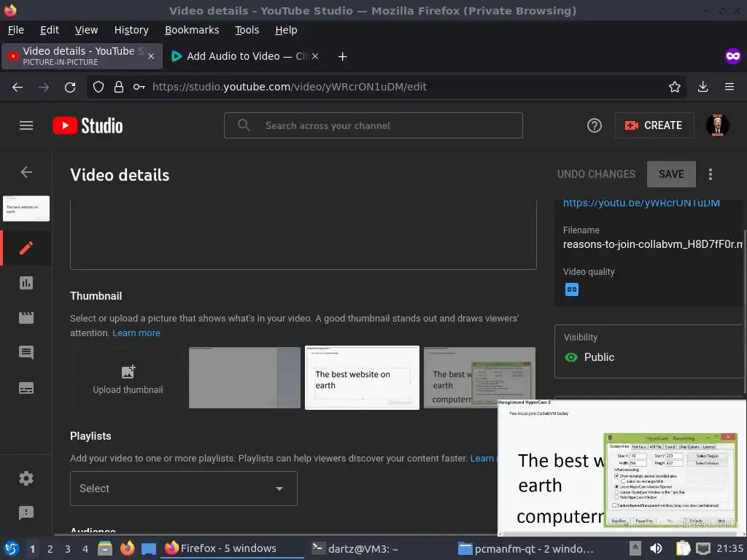Open the pcmanfm-qt taskbar entry
747x560 pixels.
(527, 548)
